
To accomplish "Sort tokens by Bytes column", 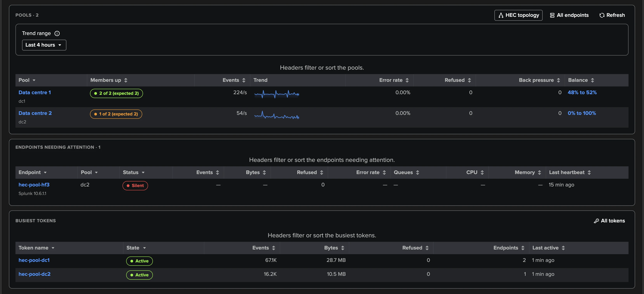I will coord(343,248).
